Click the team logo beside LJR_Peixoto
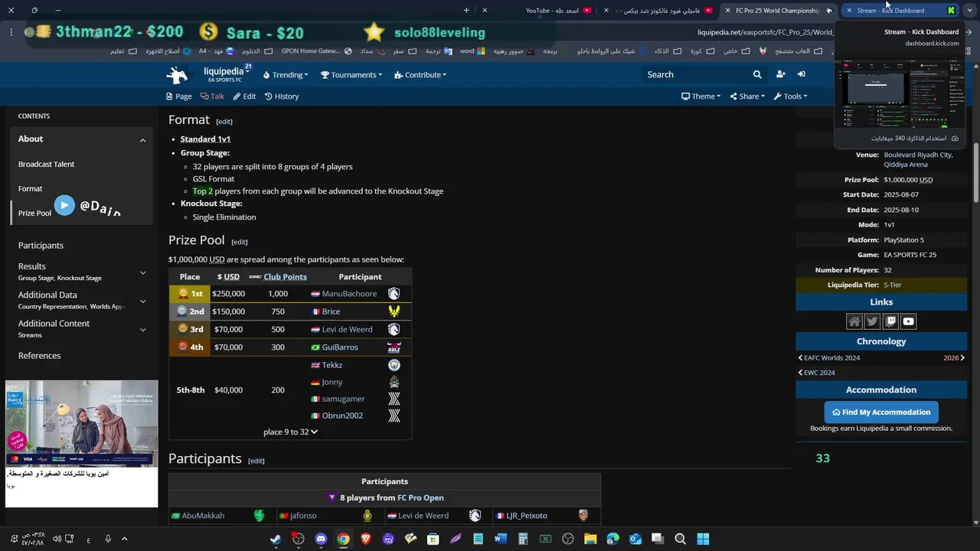Viewport: 980px width, 551px height. click(x=583, y=516)
